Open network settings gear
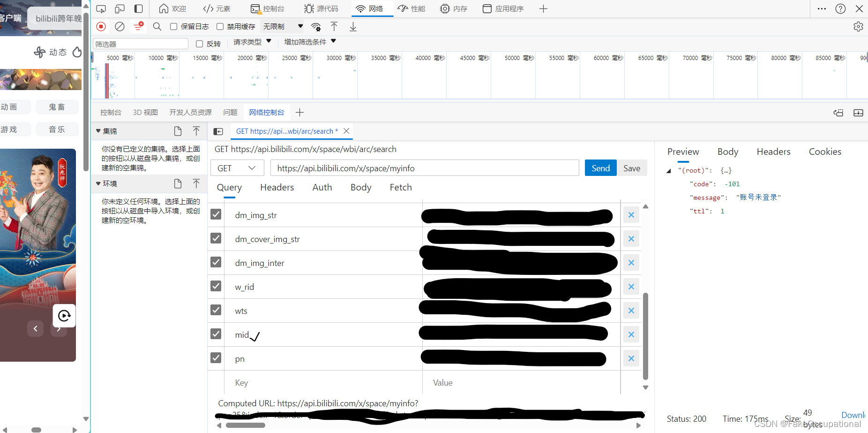868x433 pixels. coord(858,27)
